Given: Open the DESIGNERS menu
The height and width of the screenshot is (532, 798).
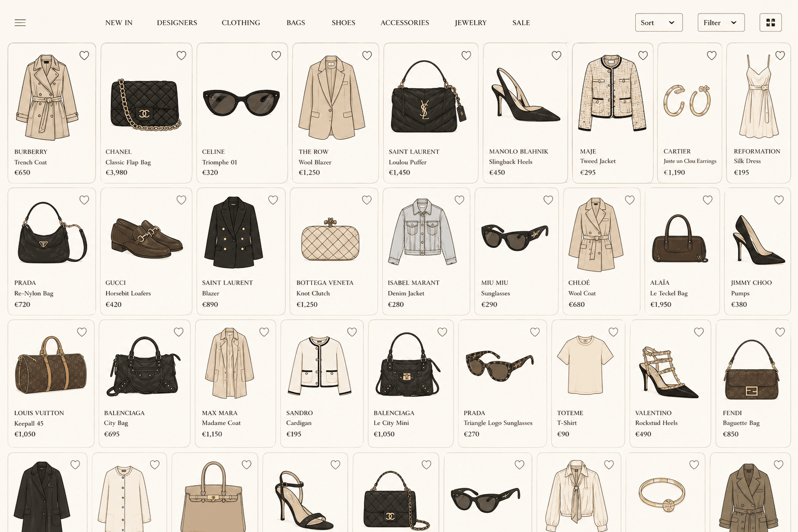Looking at the screenshot, I should coord(177,23).
